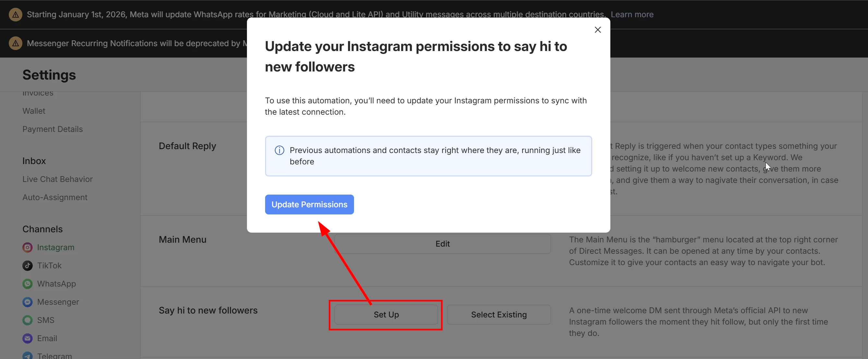Open the Learn more link

[x=632, y=15]
